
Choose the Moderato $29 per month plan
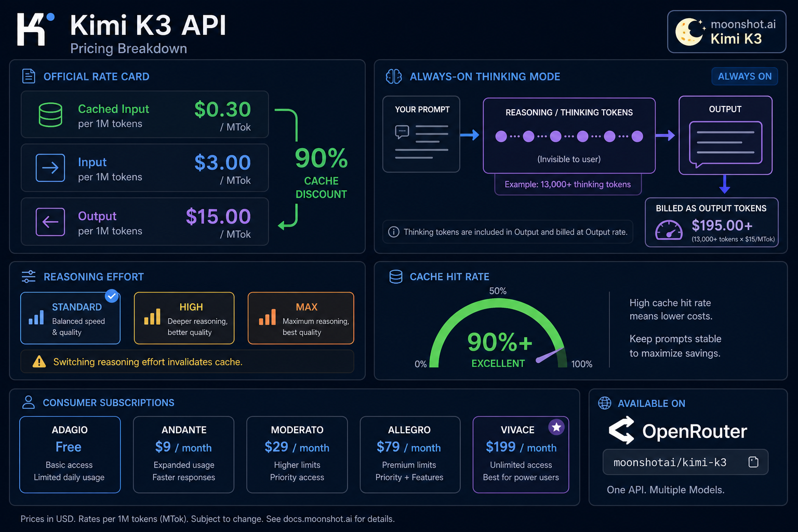coord(297,455)
